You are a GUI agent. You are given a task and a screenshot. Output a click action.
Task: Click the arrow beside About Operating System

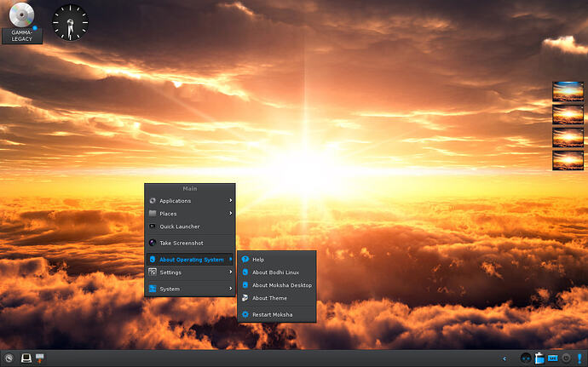pyautogui.click(x=231, y=259)
